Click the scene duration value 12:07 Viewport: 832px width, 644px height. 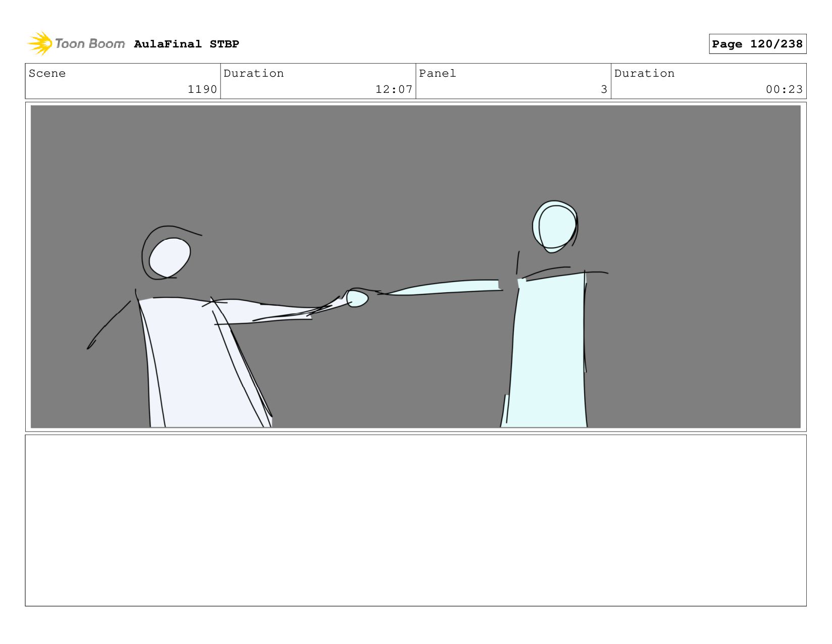click(x=394, y=89)
